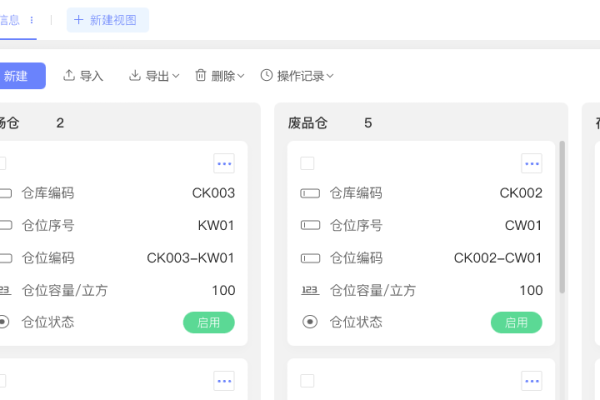Screen dimensions: 600x400
Task: Open the vertical dots menu on 信息 tab
Action: pyautogui.click(x=32, y=20)
